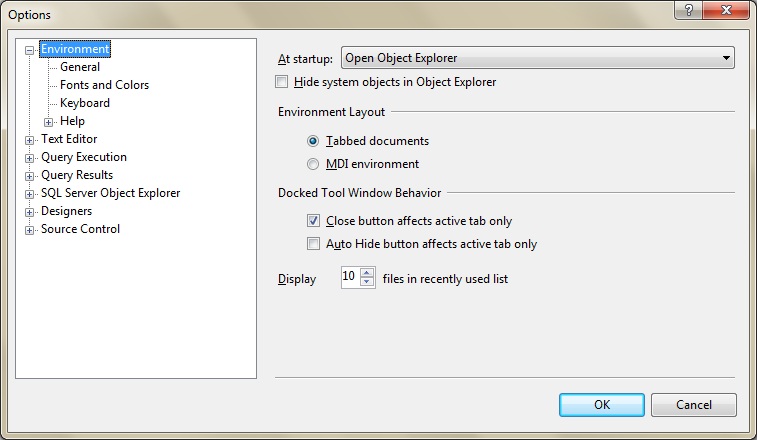Select MDI environment radio option
The width and height of the screenshot is (757, 440).
(314, 164)
